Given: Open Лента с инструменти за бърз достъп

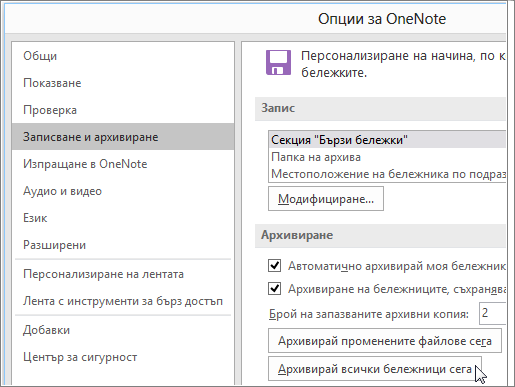Looking at the screenshot, I should [x=123, y=301].
